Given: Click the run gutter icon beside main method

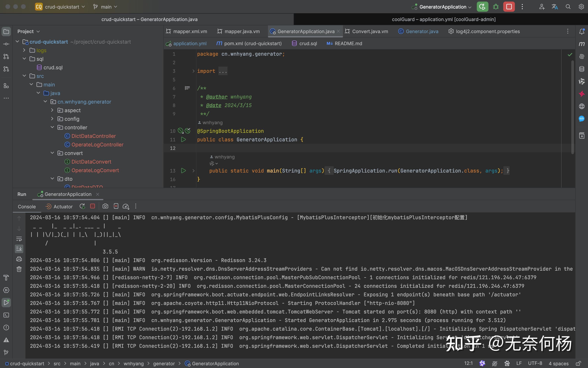Looking at the screenshot, I should (x=183, y=171).
